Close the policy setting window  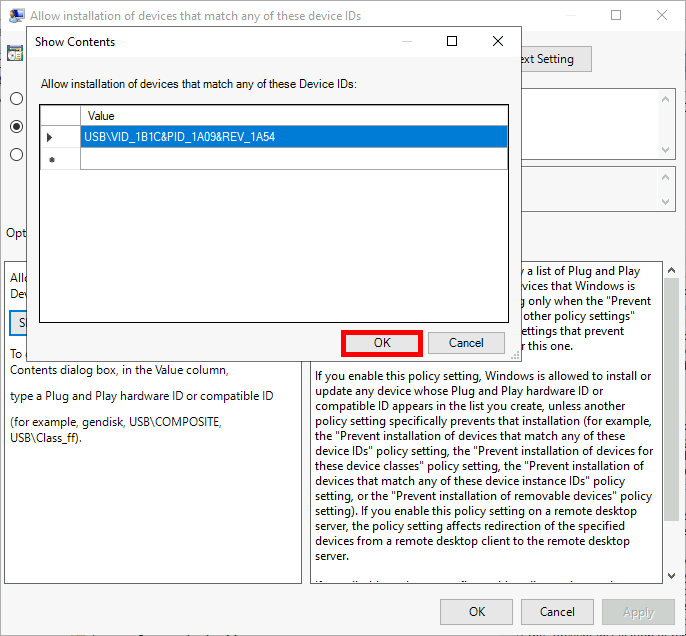click(x=662, y=15)
